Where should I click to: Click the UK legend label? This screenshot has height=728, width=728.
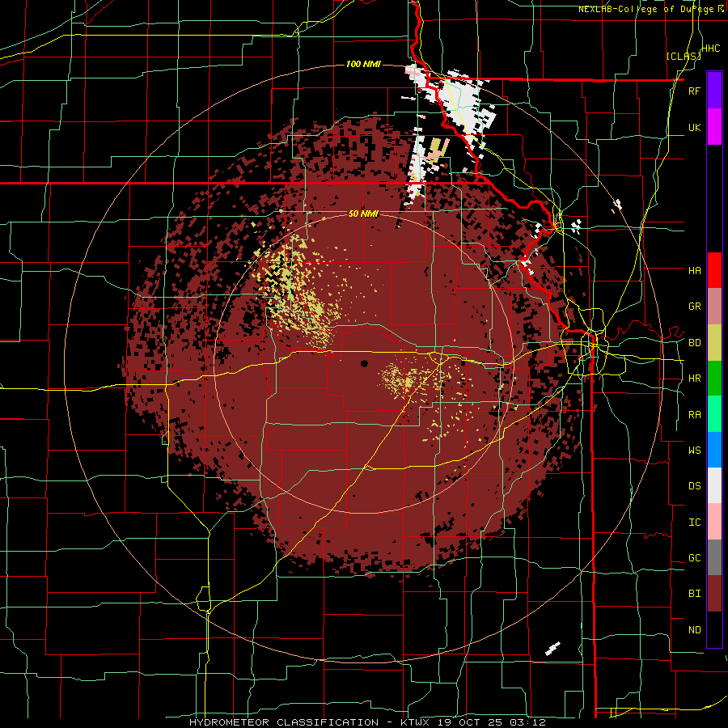(694, 127)
